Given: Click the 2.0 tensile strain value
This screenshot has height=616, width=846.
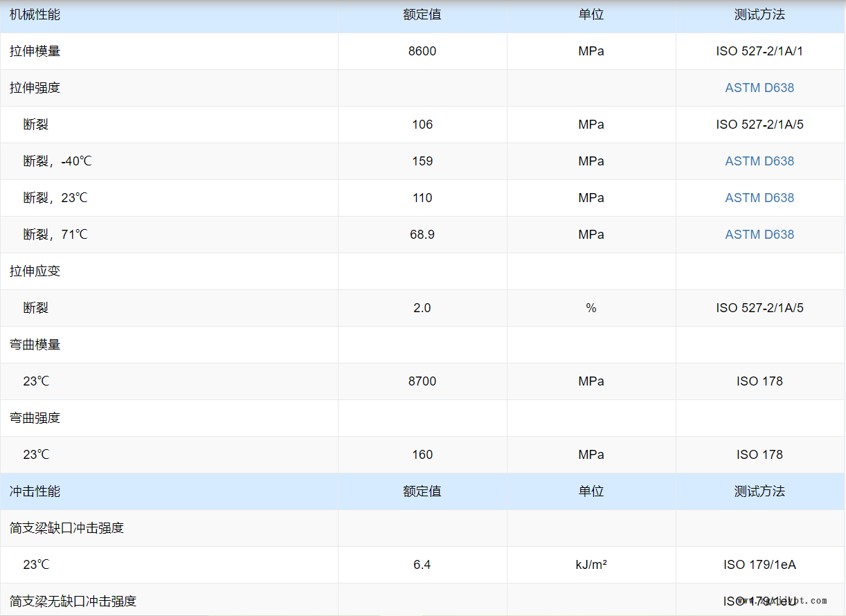Looking at the screenshot, I should click(x=422, y=308).
